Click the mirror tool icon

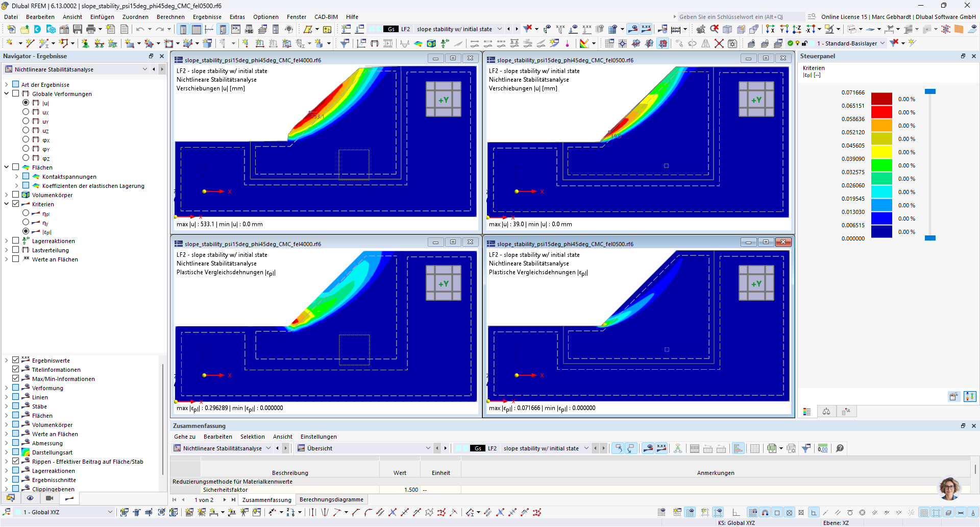click(x=705, y=43)
